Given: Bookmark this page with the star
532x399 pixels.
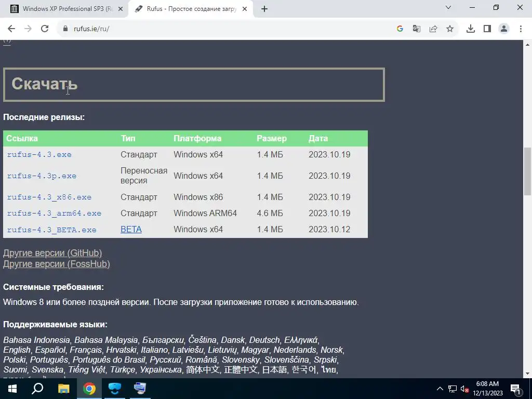Looking at the screenshot, I should click(x=449, y=29).
